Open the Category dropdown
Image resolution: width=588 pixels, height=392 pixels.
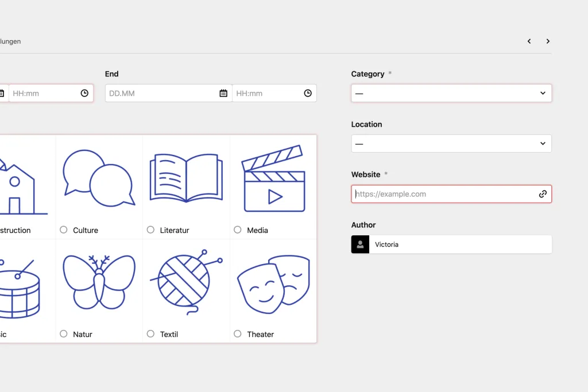click(451, 93)
